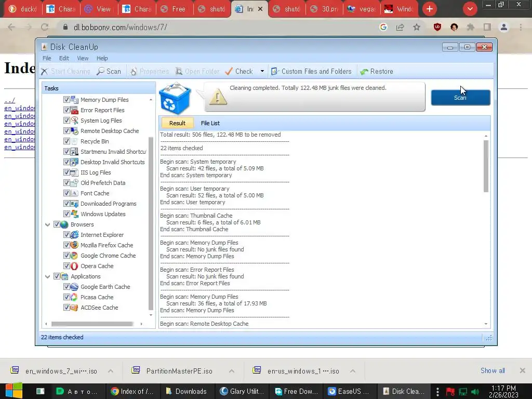
Task: Click the results vertical scrollbar thumb
Action: click(x=486, y=166)
